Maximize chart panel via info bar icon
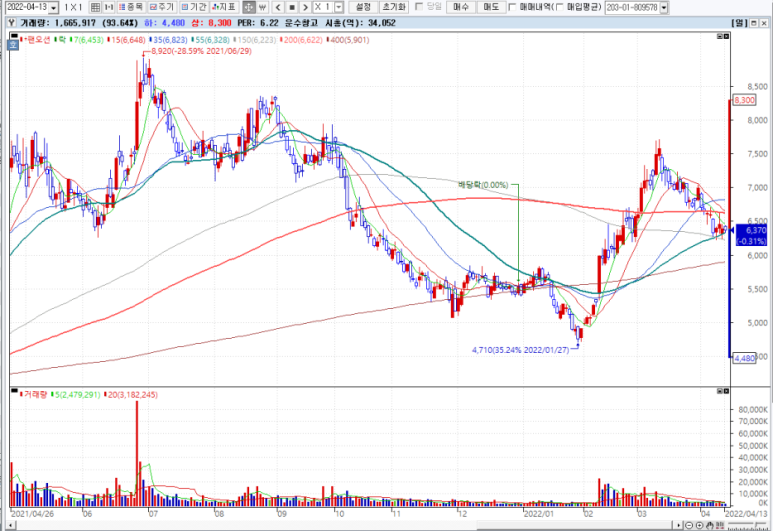The image size is (773, 531). click(754, 23)
